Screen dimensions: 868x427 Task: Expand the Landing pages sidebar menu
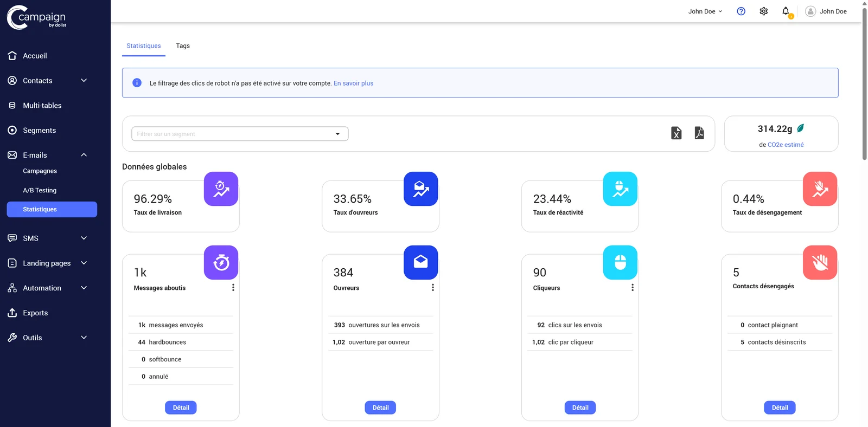pyautogui.click(x=84, y=263)
